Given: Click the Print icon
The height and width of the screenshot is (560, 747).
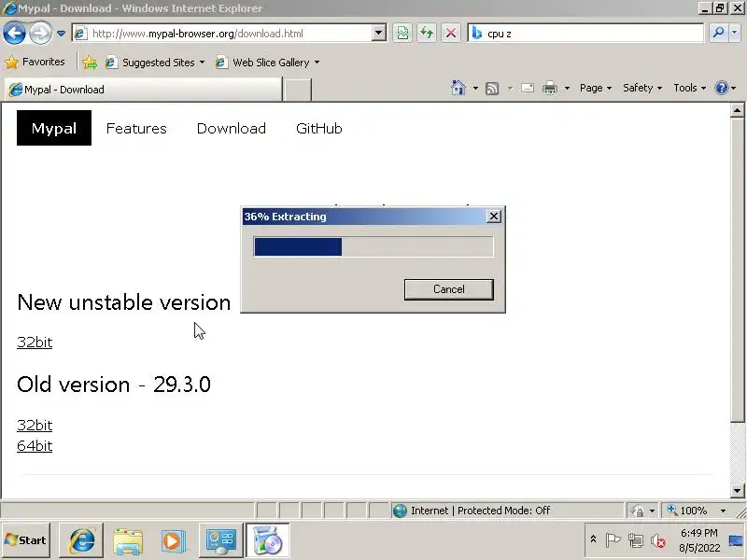Looking at the screenshot, I should pos(550,88).
